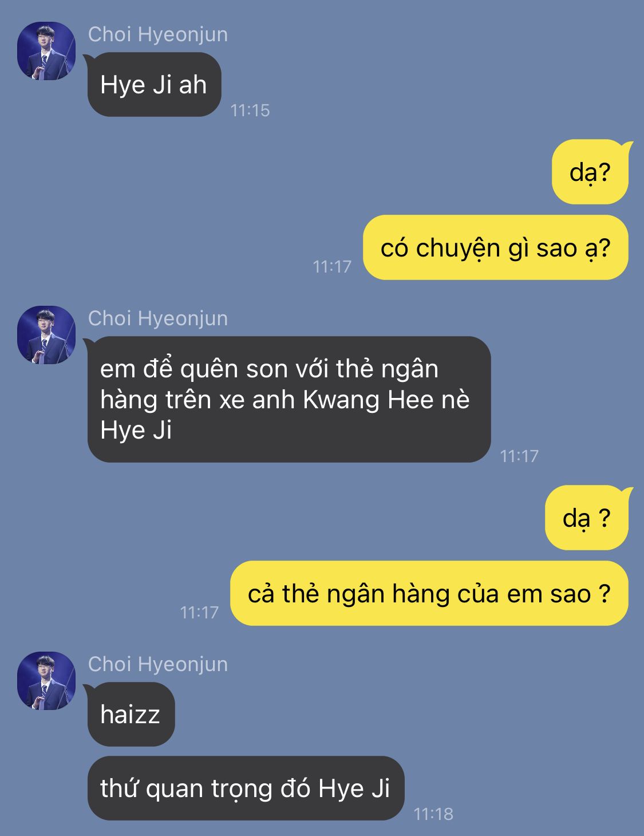Image resolution: width=644 pixels, height=836 pixels.
Task: Tap the 11:15 timestamp
Action: 250,110
